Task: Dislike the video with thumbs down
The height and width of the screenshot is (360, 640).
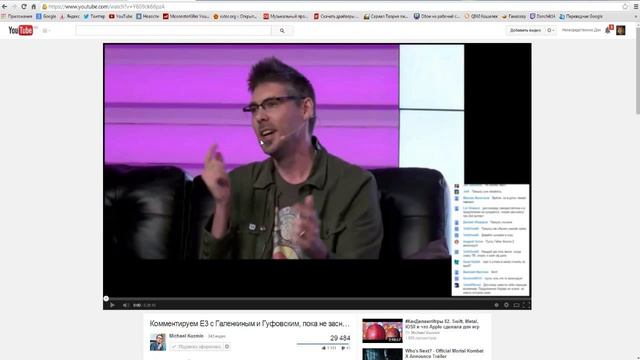Action: click(345, 348)
